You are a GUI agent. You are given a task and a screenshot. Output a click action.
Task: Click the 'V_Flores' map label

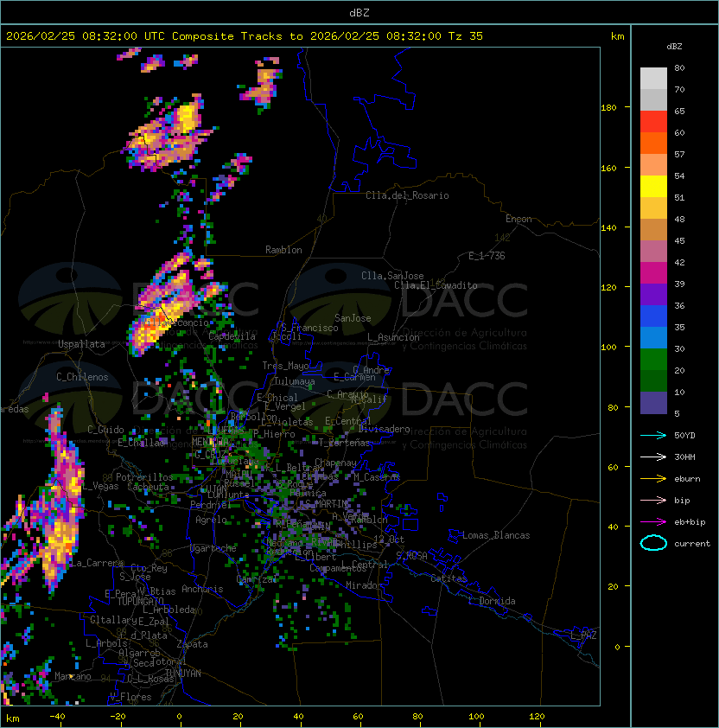point(130,697)
